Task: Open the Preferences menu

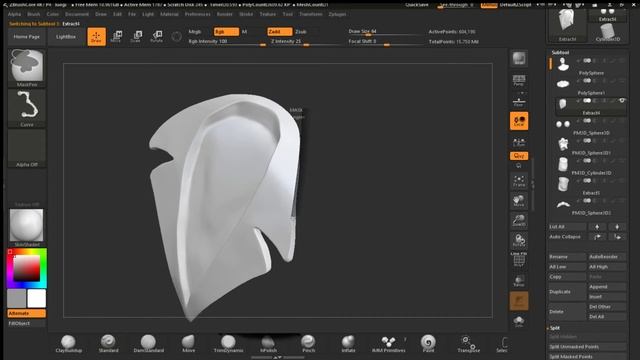Action: click(x=198, y=14)
